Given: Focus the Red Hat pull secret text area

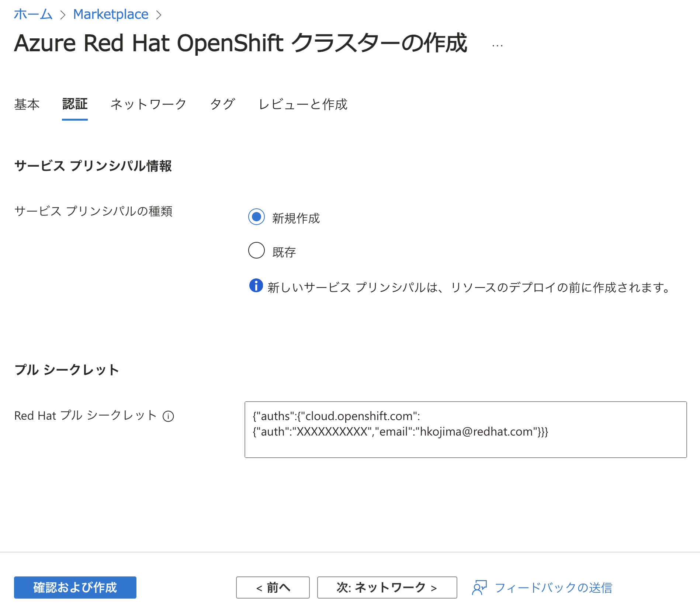Looking at the screenshot, I should point(465,430).
